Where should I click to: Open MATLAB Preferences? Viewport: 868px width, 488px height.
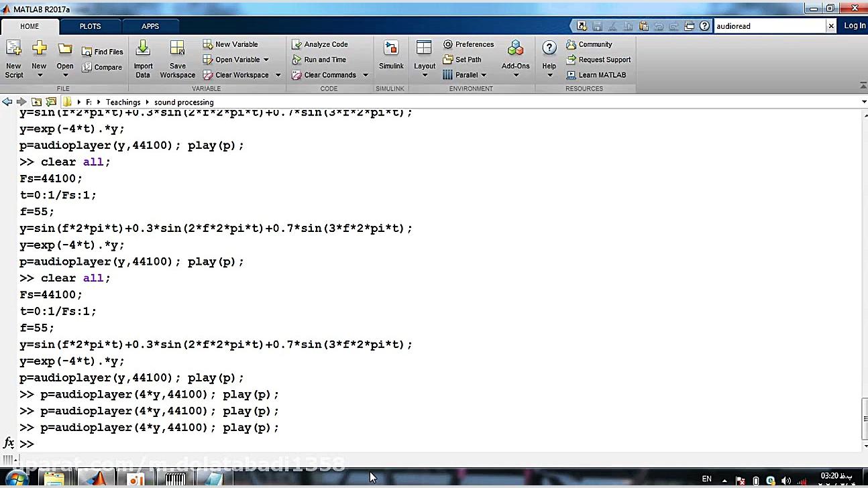468,44
